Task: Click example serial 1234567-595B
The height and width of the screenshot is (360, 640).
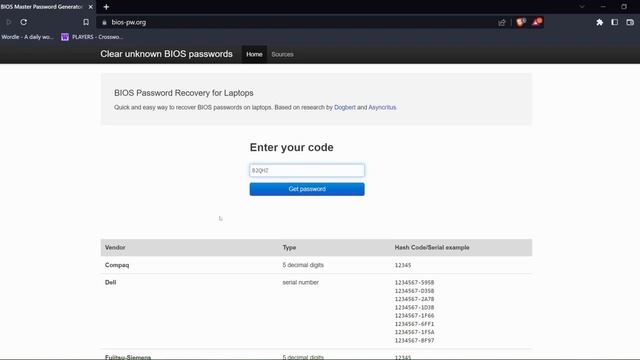Action: click(x=414, y=282)
